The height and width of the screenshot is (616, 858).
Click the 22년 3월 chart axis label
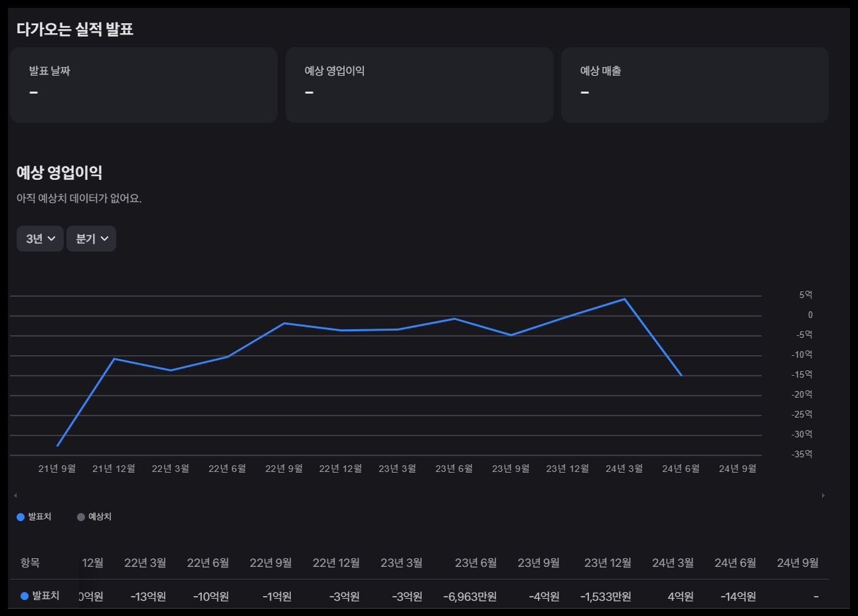click(171, 469)
